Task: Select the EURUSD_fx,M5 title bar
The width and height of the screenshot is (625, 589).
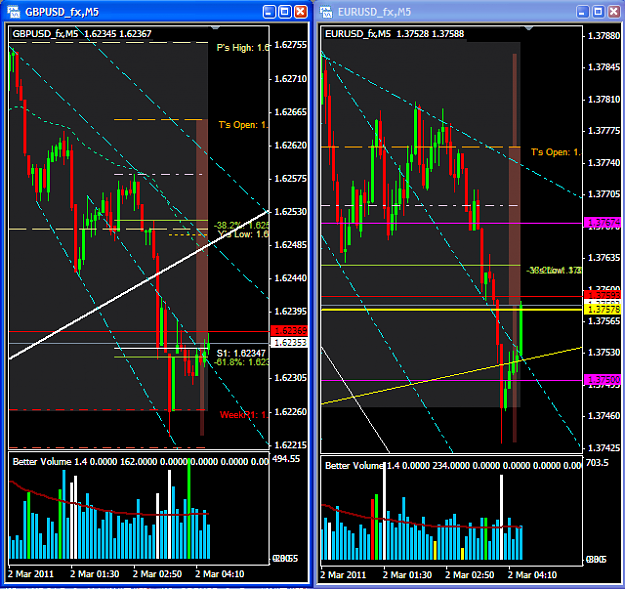Action: point(470,12)
